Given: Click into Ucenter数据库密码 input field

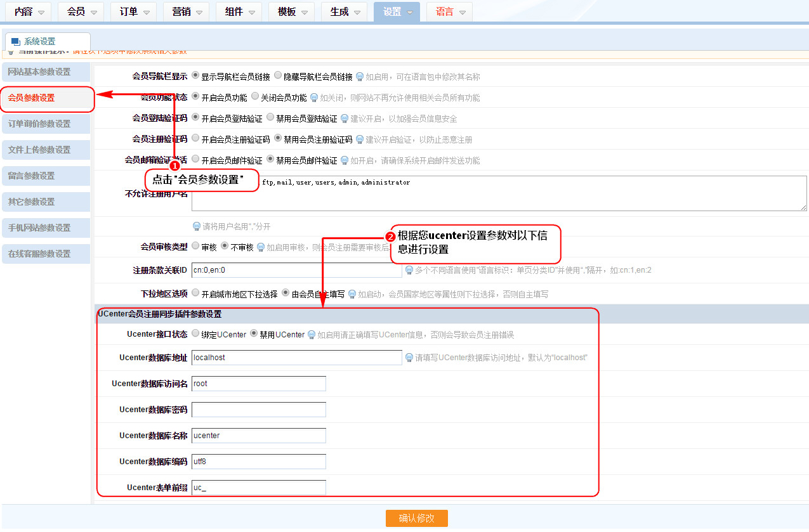Looking at the screenshot, I should (259, 410).
